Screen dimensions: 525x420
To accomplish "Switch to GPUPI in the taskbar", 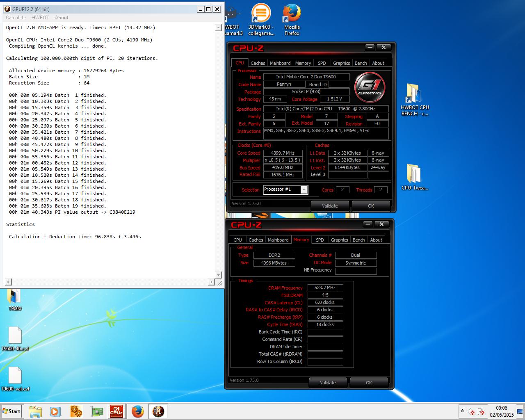I will [158, 411].
